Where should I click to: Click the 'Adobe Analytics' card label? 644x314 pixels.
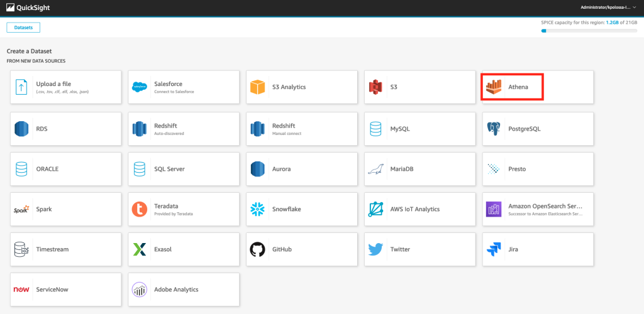tap(176, 290)
